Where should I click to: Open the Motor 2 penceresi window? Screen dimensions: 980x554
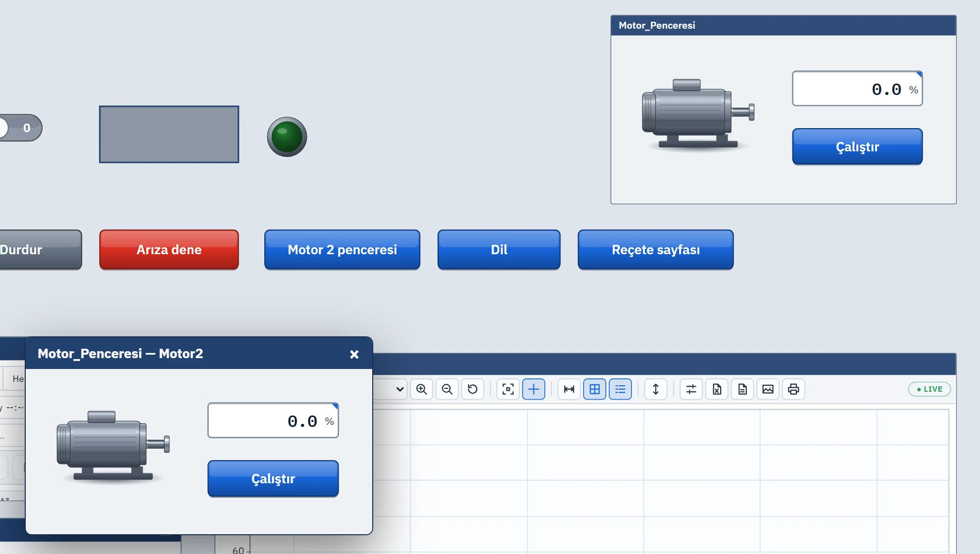pos(343,250)
